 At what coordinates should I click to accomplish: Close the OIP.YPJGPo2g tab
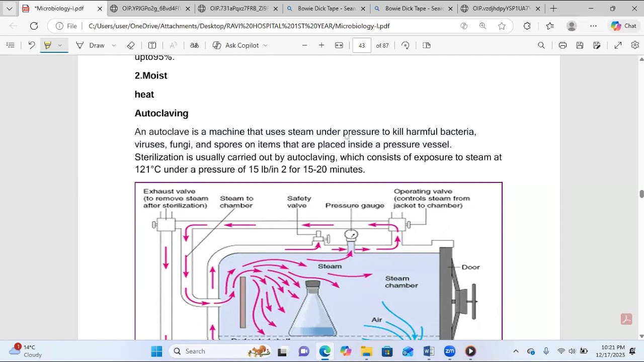[188, 9]
